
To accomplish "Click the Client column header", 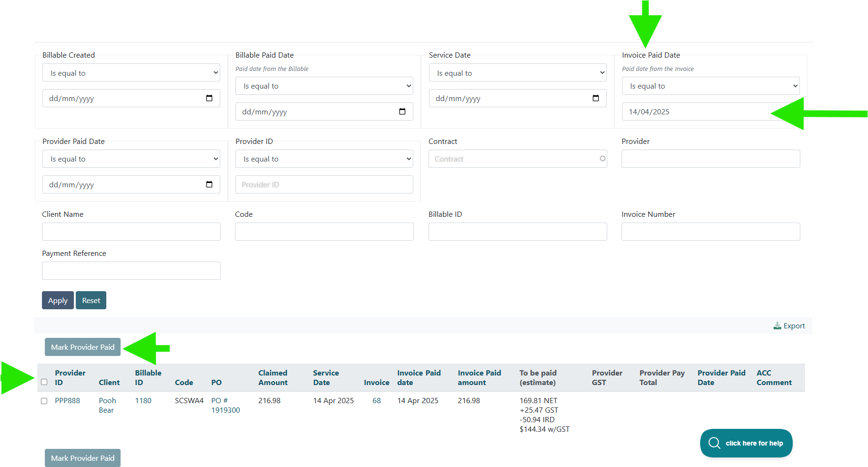I will 109,382.
